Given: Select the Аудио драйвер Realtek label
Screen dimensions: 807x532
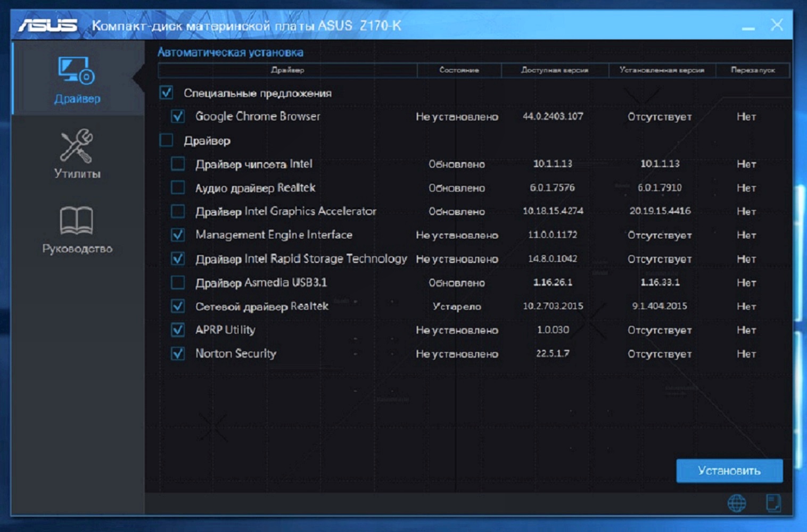Looking at the screenshot, I should [x=255, y=188].
